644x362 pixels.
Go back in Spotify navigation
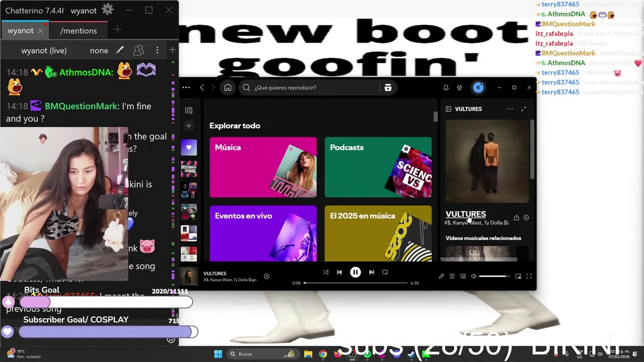(x=202, y=87)
